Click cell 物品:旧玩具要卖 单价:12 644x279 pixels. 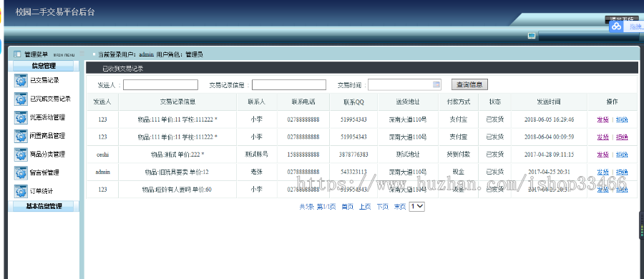[x=177, y=172]
